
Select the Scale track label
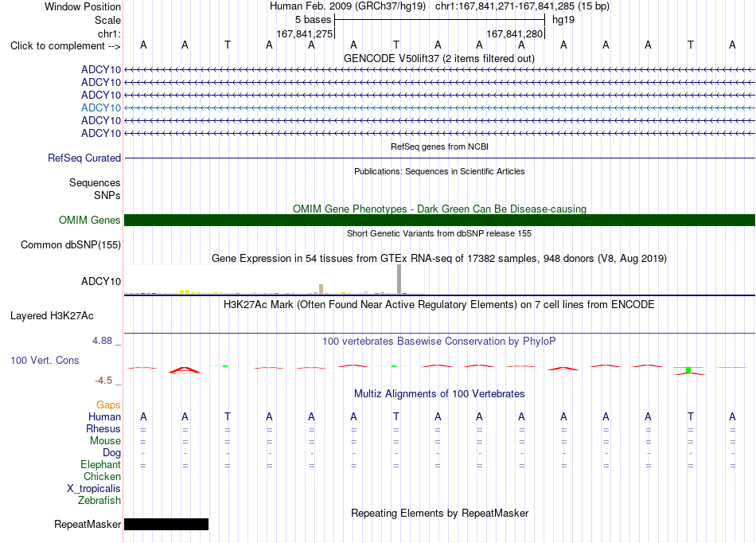pyautogui.click(x=107, y=20)
